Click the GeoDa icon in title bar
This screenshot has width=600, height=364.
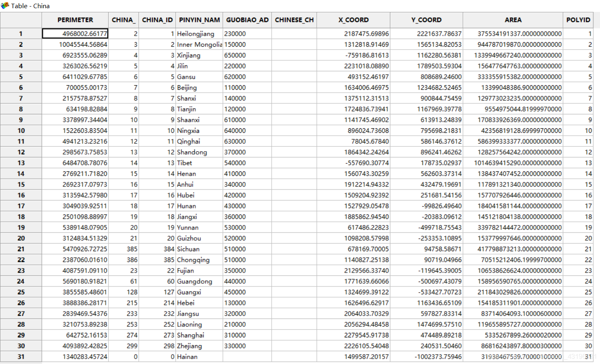[x=5, y=5]
